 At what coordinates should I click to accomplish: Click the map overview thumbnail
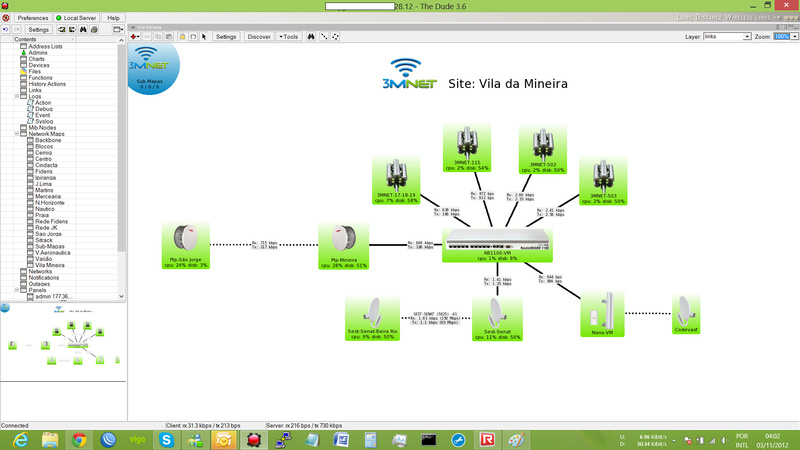coord(63,341)
